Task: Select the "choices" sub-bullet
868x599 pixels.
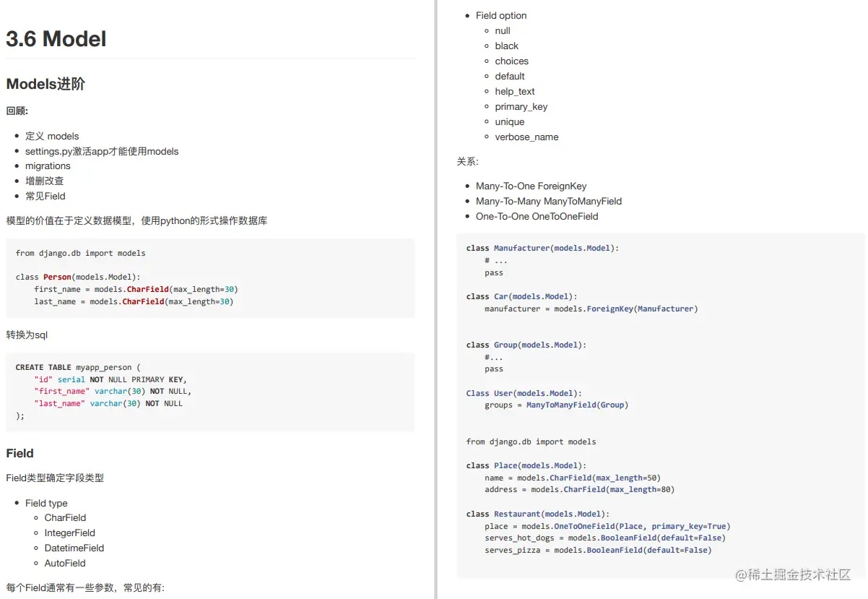Action: [512, 61]
